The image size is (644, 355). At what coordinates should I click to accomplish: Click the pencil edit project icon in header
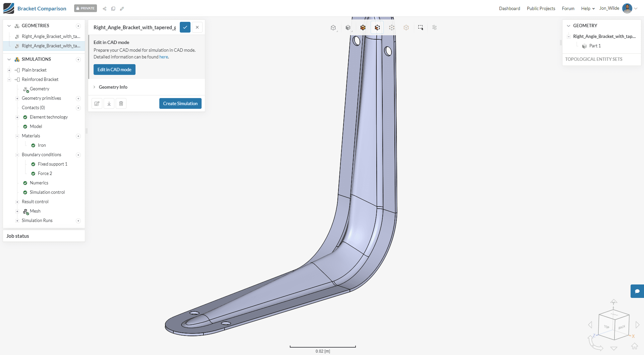pyautogui.click(x=122, y=9)
